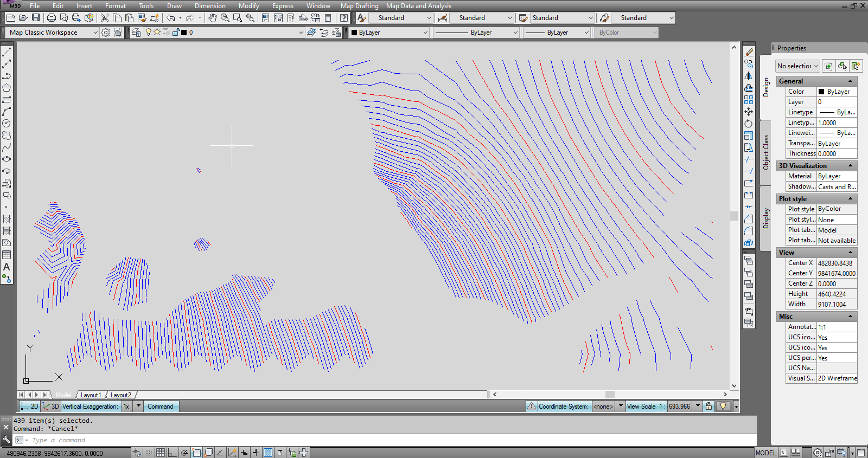Toggle Grid Display in status bar
The image size is (868, 458).
(161, 453)
